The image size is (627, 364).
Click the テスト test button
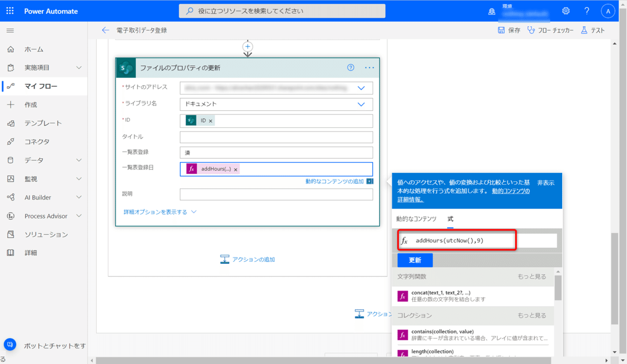point(593,30)
